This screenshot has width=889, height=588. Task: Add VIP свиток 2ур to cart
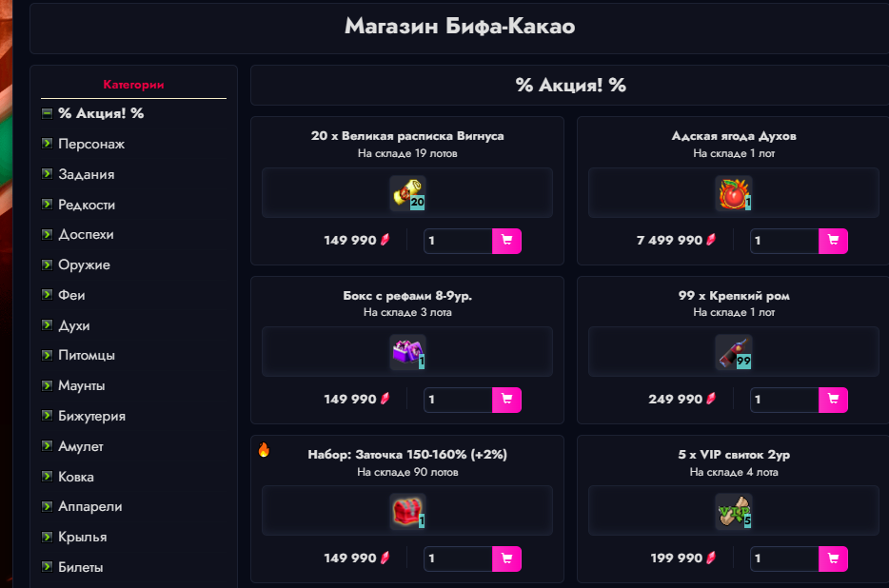833,559
